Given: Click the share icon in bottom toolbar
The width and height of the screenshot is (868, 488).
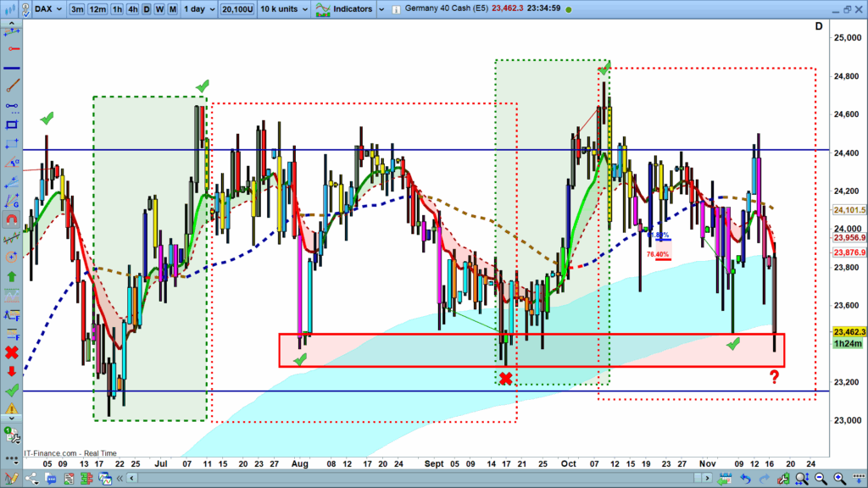Looking at the screenshot, I should pos(33,480).
